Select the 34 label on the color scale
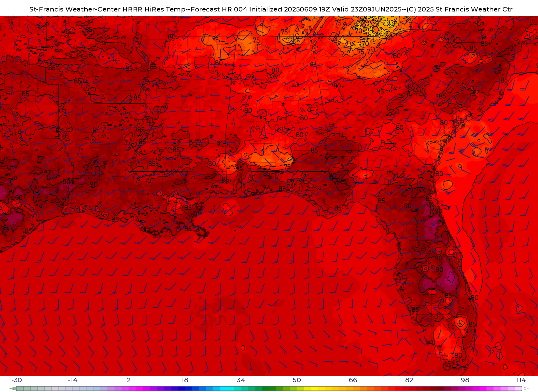Screen dimensions: 538x392 (x=241, y=380)
